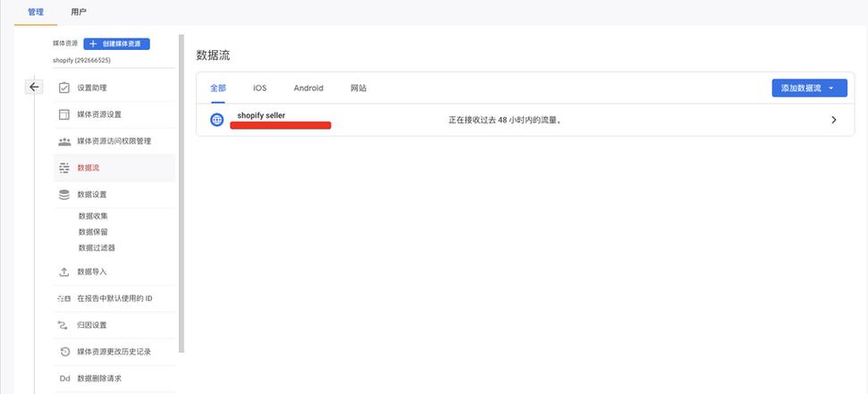Click the back arrow button
Screen dimensions: 868x394
tap(34, 87)
